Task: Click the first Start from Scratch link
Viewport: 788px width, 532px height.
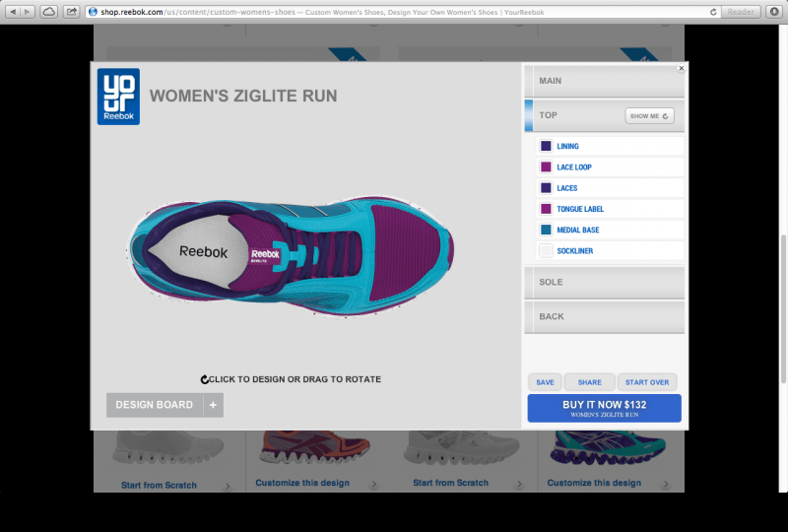Action: (159, 486)
